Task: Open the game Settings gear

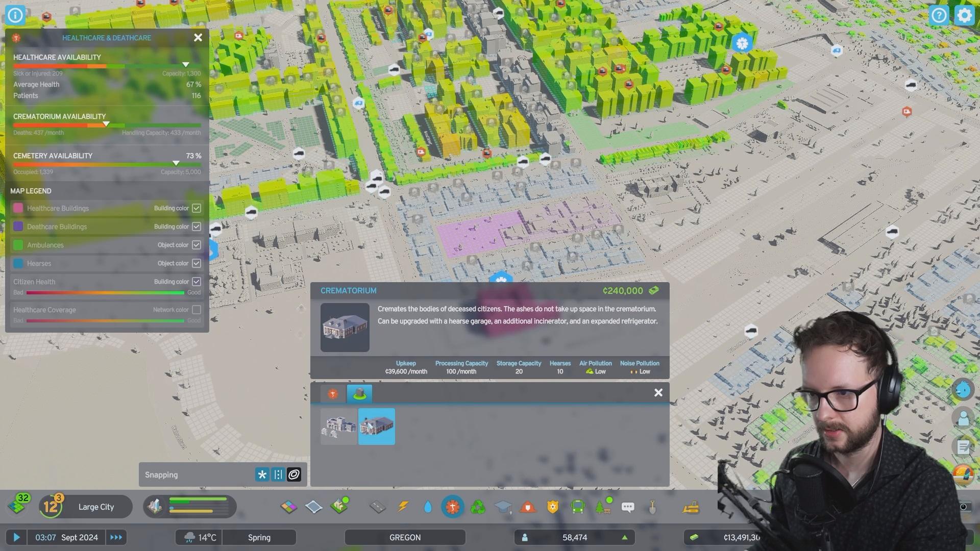Action: click(964, 15)
